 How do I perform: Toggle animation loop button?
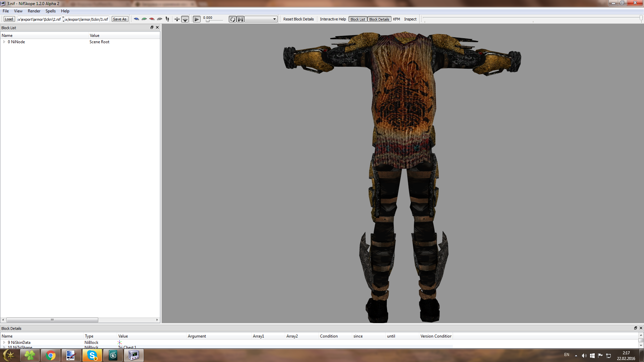coord(232,19)
